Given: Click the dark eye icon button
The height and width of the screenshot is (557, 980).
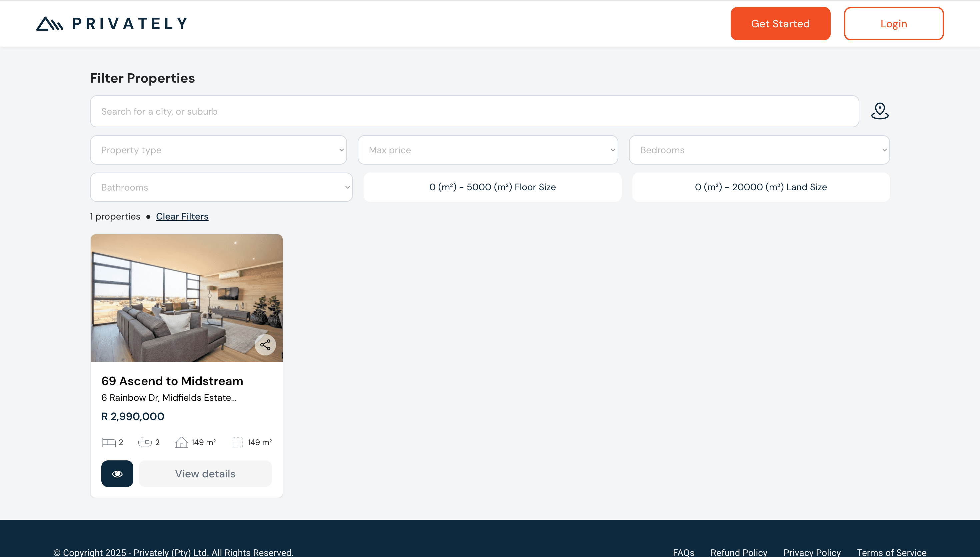Looking at the screenshot, I should pyautogui.click(x=117, y=474).
